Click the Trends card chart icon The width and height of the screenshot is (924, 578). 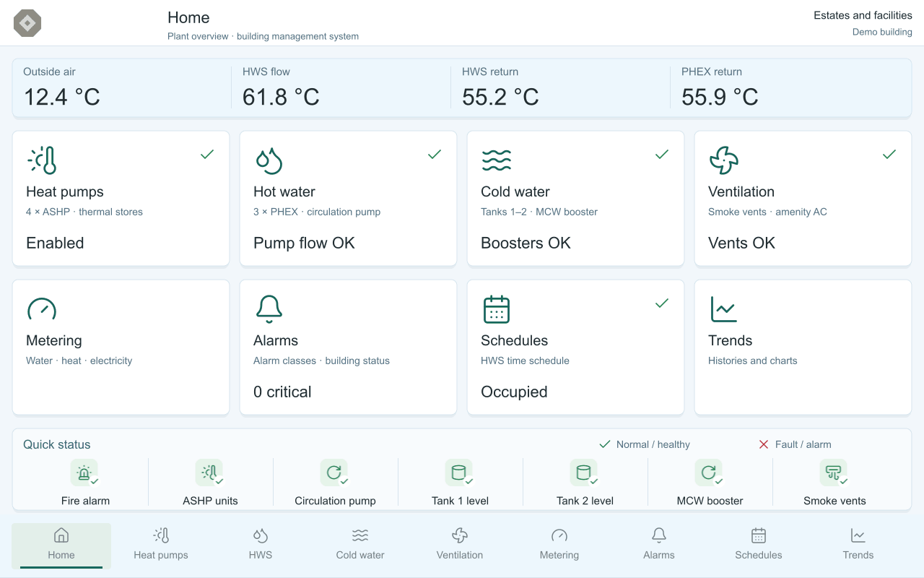[723, 309]
